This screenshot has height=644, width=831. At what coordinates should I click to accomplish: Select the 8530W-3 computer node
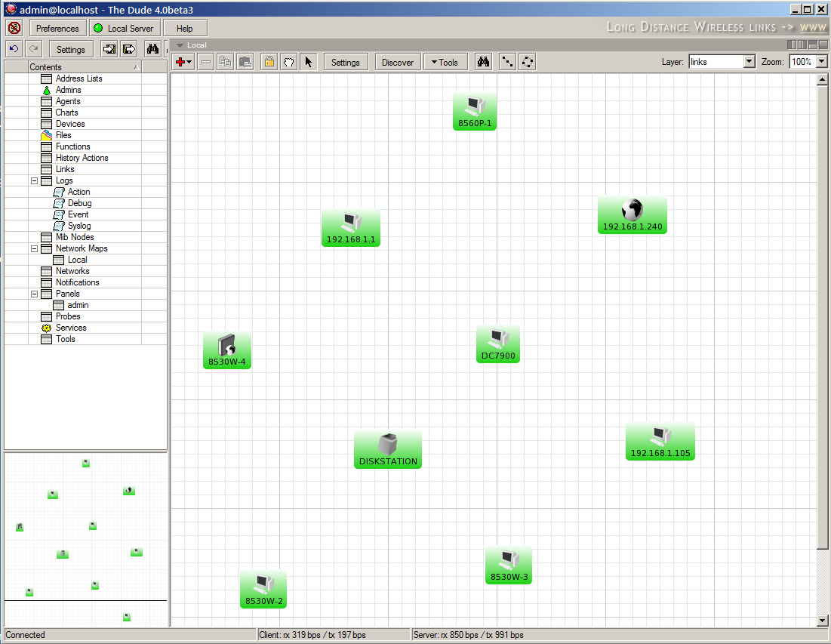(x=509, y=565)
